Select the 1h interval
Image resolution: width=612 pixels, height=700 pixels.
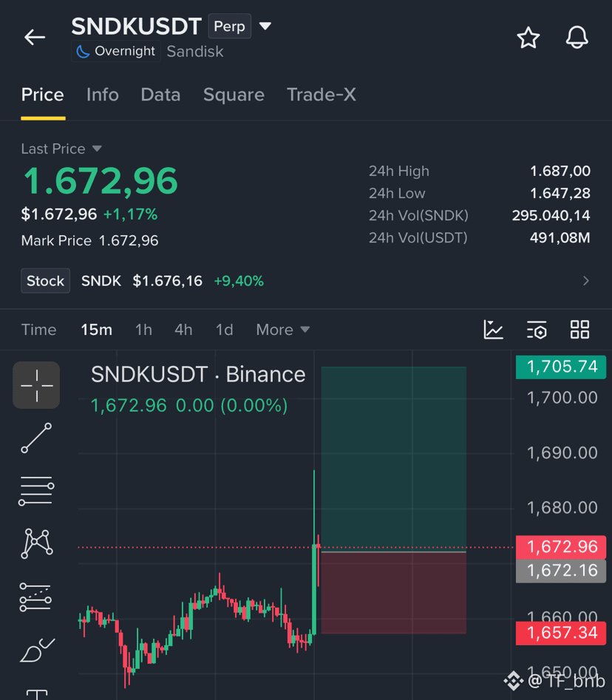pyautogui.click(x=143, y=330)
